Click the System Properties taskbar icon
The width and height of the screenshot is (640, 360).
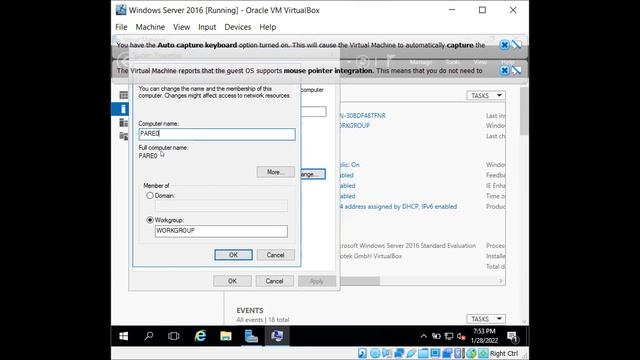click(x=277, y=336)
